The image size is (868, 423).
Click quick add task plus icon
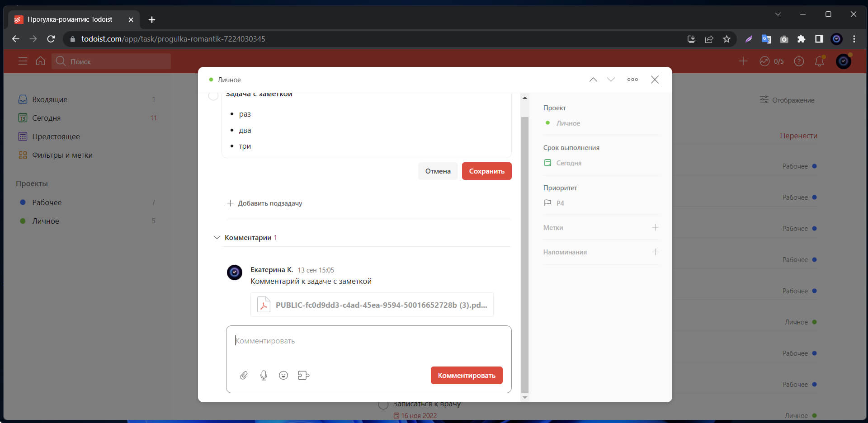click(743, 61)
